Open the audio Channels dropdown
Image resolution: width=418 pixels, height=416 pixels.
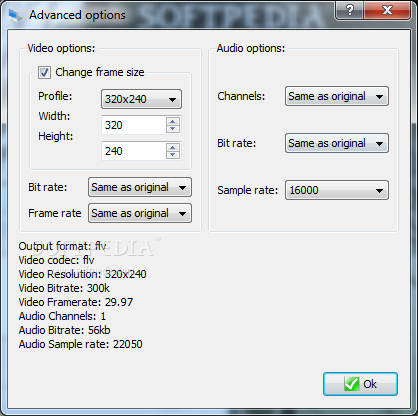[337, 96]
